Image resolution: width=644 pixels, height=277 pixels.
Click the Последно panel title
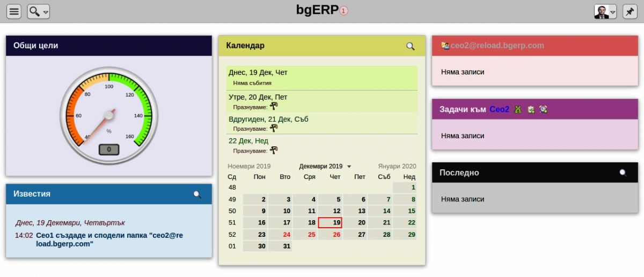[x=459, y=173]
